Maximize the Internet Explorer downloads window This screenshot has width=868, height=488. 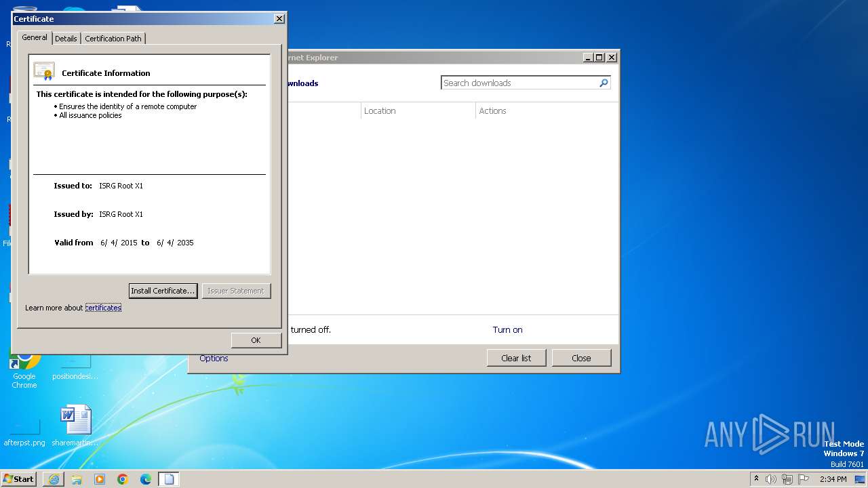(599, 58)
